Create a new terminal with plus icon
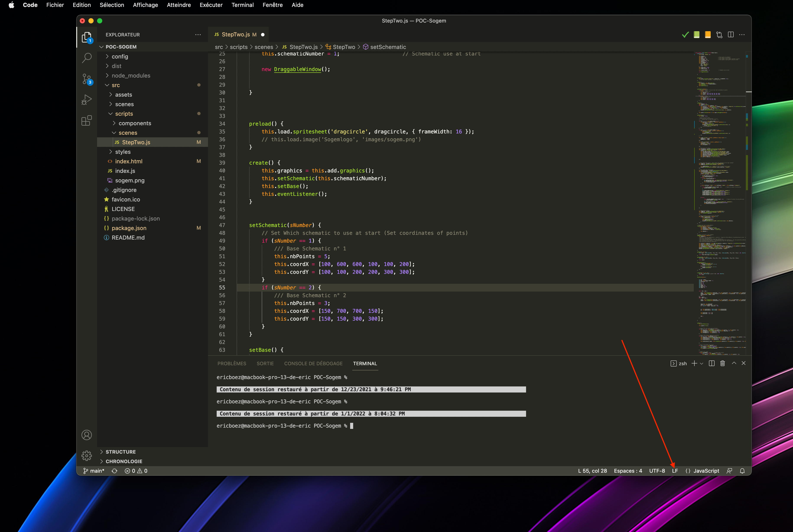 tap(694, 363)
